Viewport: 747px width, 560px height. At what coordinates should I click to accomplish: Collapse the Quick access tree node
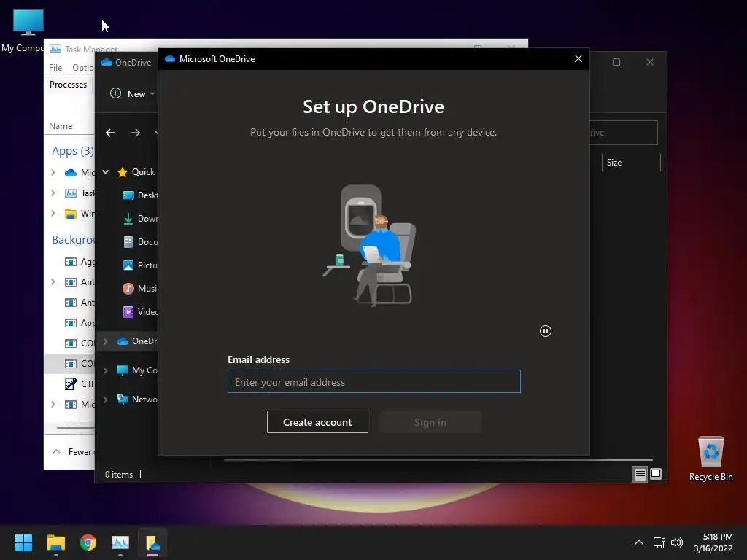105,172
